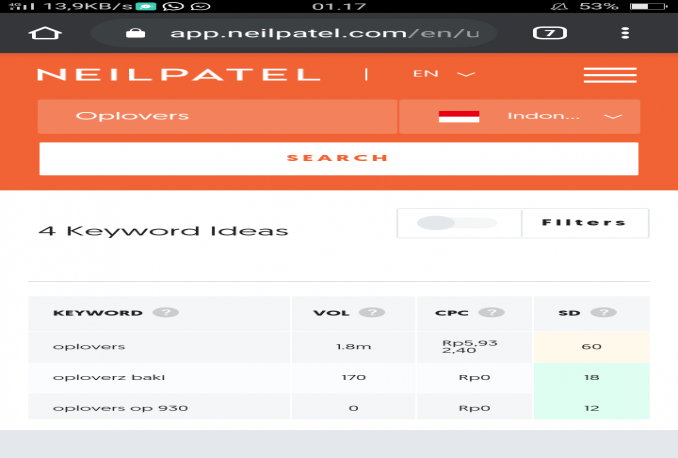Expand the EN language dropdown
The width and height of the screenshot is (678, 458).
(x=444, y=74)
